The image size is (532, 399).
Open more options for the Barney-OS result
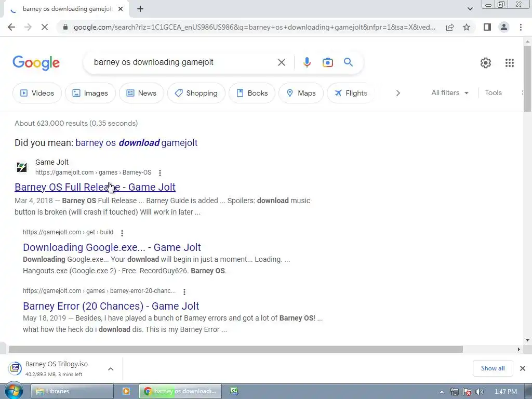coord(160,172)
